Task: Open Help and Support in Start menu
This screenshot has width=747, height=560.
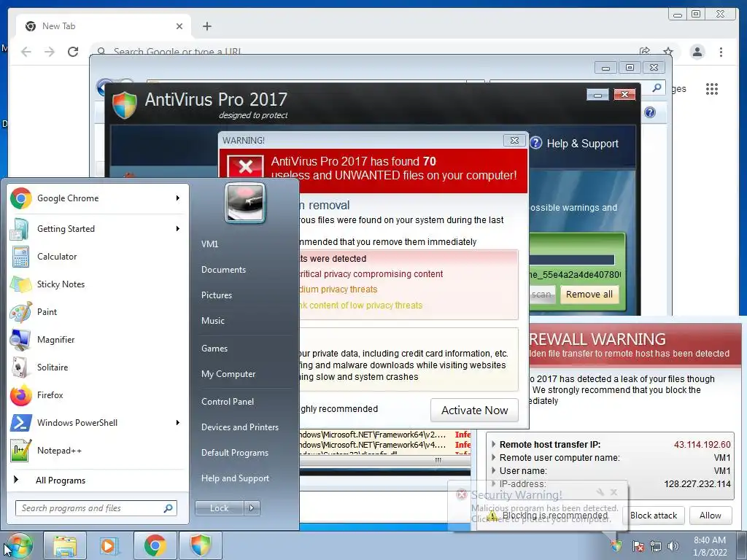Action: 235,478
